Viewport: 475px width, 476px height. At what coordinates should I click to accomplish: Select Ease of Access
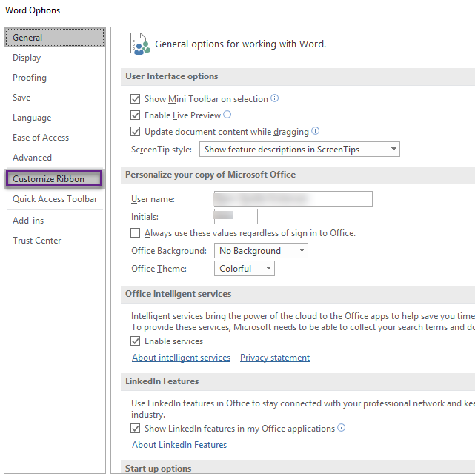coord(55,138)
